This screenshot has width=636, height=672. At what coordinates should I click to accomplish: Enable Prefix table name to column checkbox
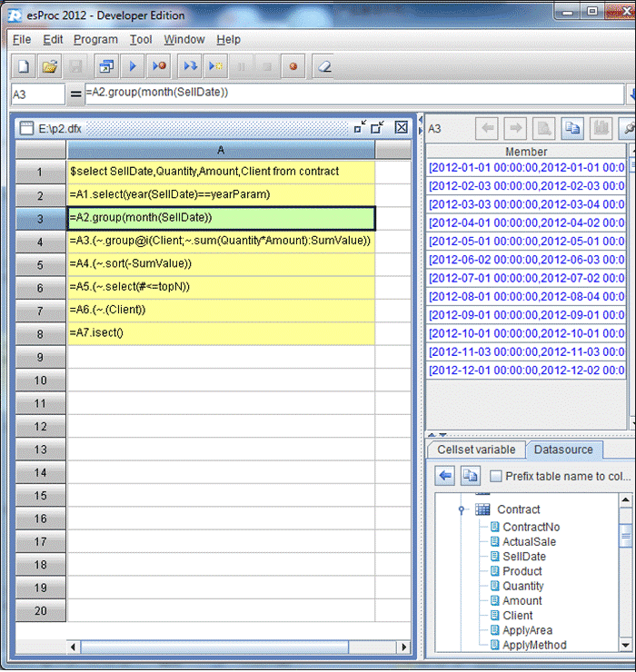[x=496, y=476]
